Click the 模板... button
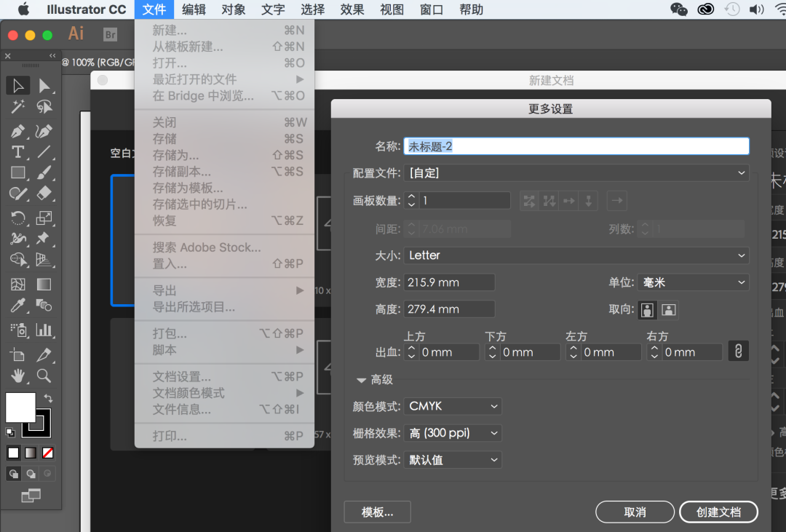 tap(378, 512)
